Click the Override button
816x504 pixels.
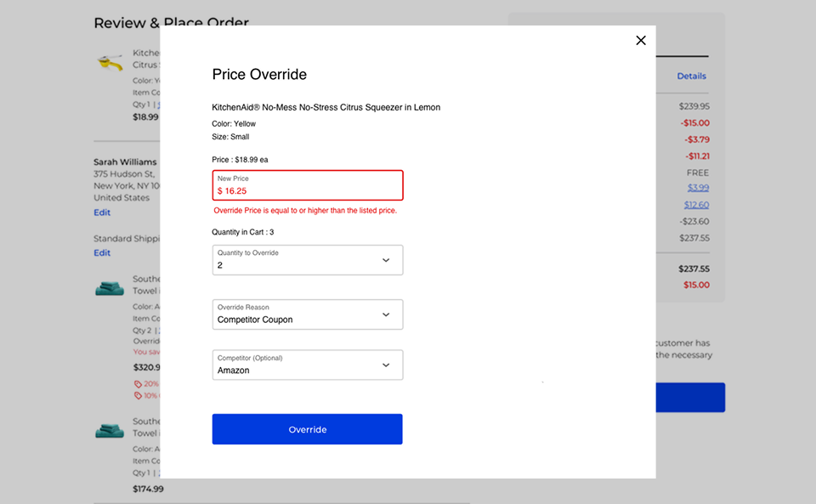click(x=307, y=429)
